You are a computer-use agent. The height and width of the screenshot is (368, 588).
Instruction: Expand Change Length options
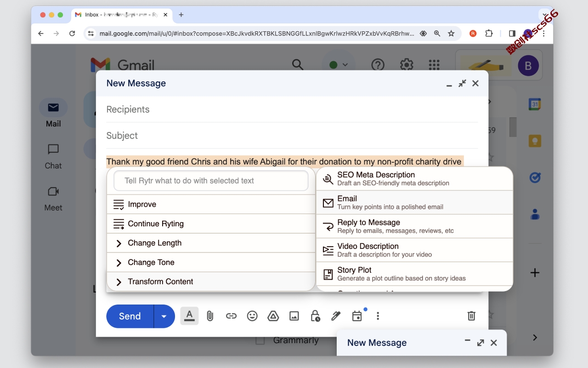click(211, 243)
